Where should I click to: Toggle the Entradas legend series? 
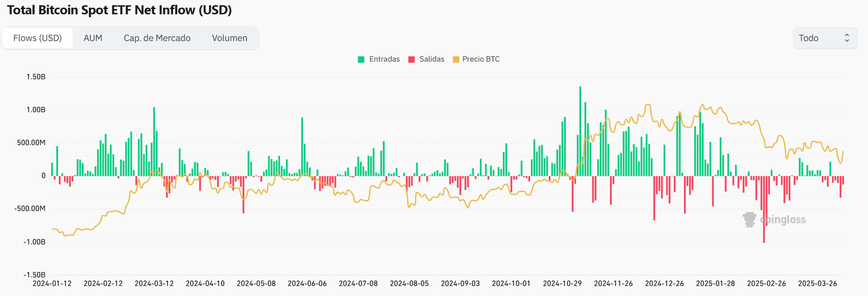(x=379, y=59)
